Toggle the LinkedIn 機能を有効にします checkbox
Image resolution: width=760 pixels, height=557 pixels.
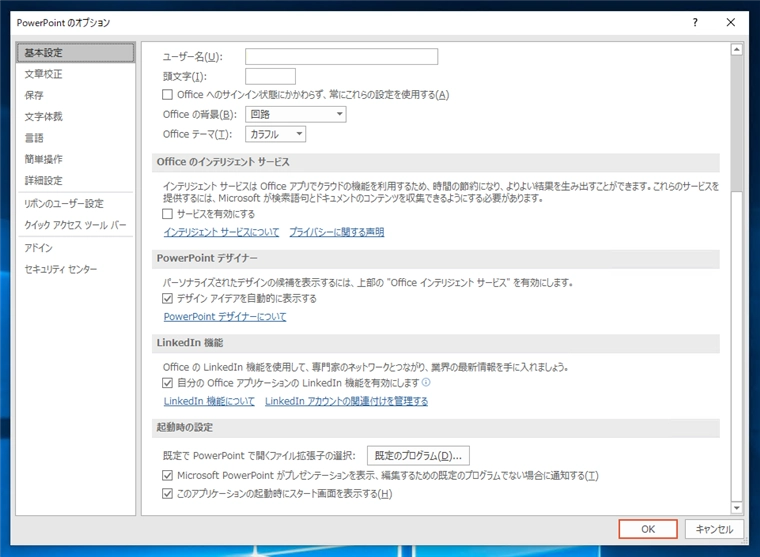click(x=167, y=383)
